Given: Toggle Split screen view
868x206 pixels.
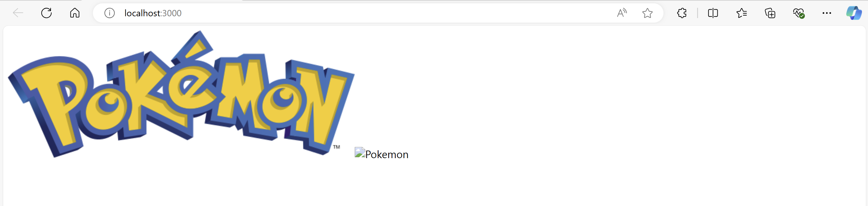Looking at the screenshot, I should coord(713,13).
